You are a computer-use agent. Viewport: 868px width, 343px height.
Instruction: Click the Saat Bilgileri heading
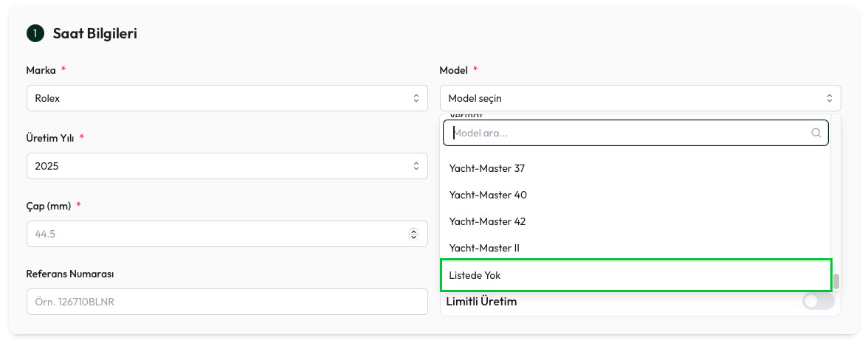[x=94, y=33]
